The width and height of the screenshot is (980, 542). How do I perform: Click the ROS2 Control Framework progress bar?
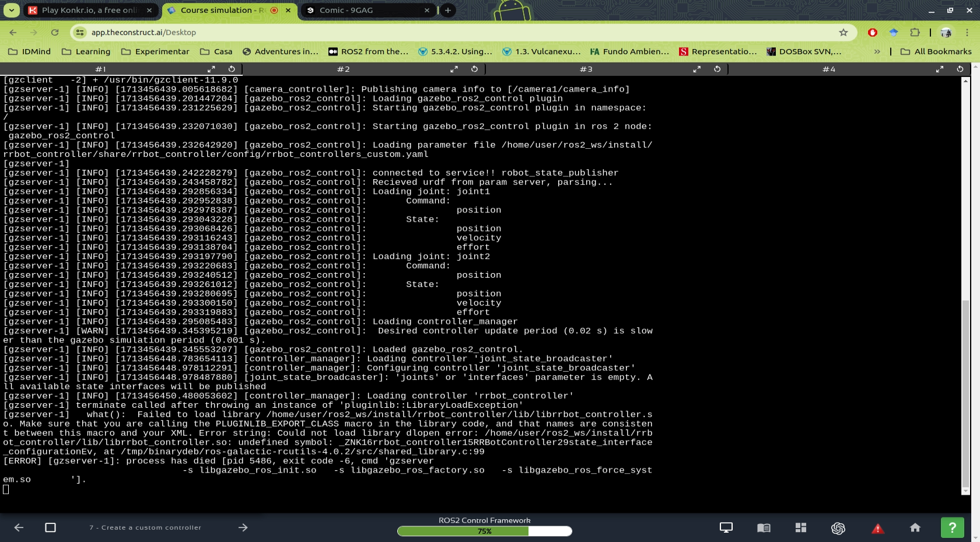click(x=484, y=531)
